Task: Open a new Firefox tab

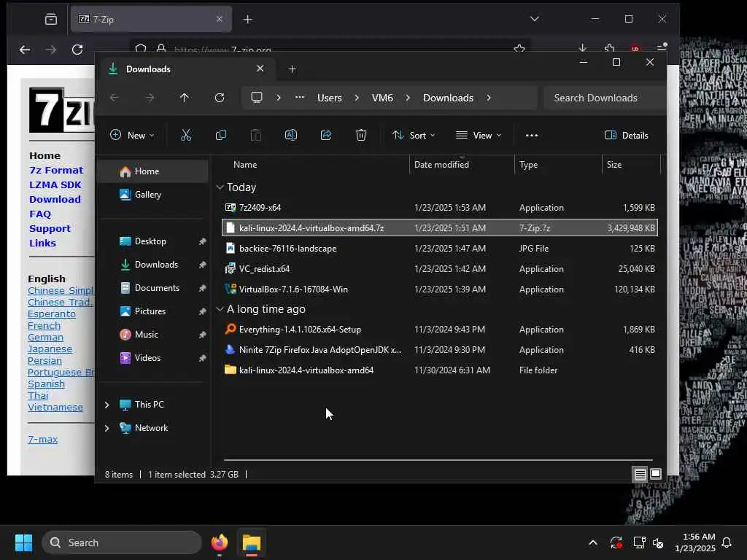Action: (248, 19)
